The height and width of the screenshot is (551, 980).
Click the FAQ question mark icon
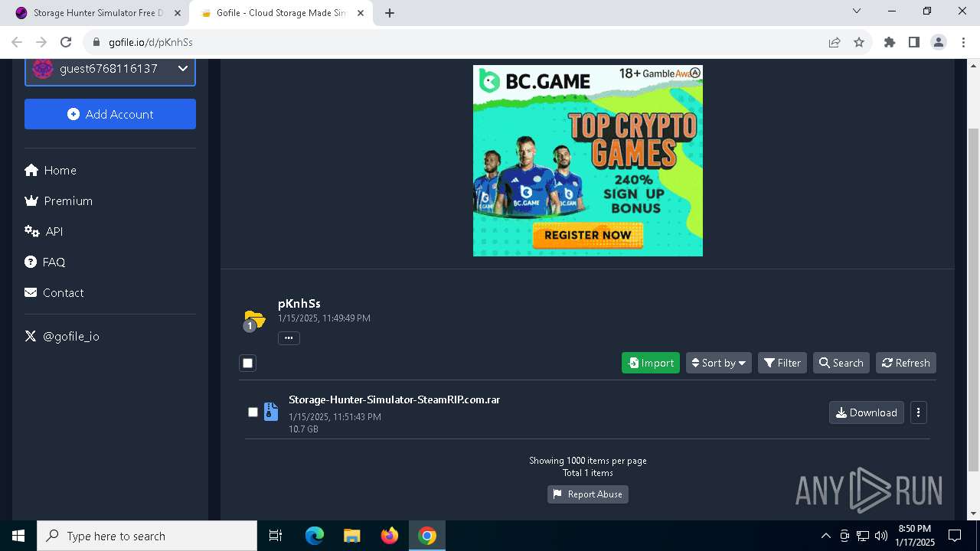point(31,262)
